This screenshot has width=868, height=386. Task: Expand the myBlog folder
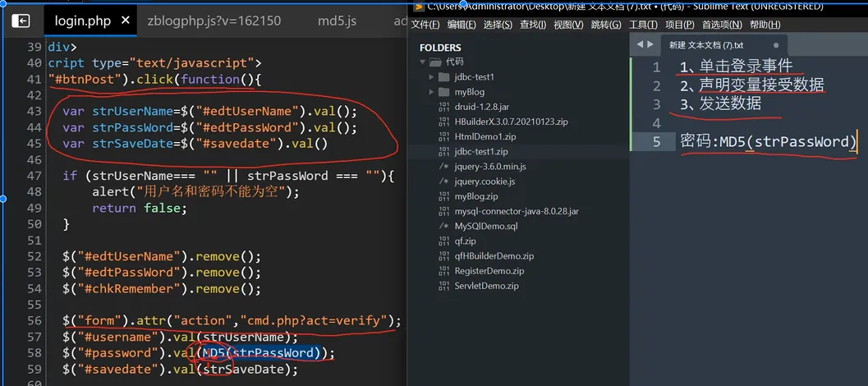pos(432,92)
